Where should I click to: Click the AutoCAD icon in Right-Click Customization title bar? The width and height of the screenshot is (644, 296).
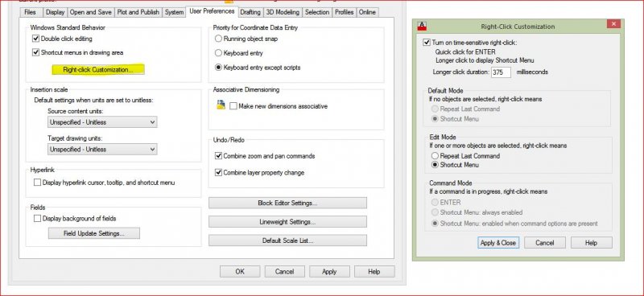(422, 26)
